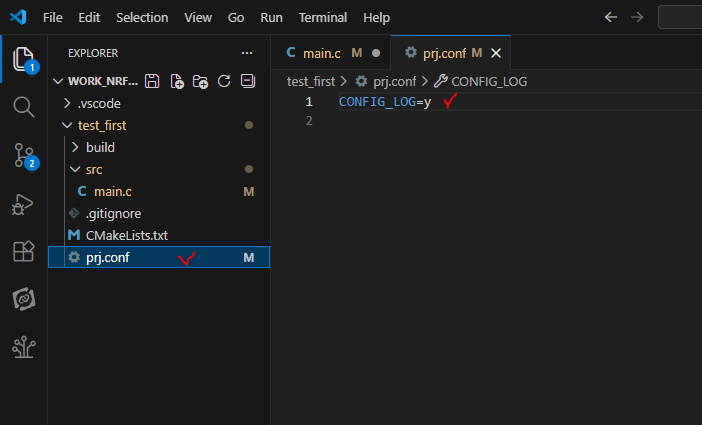702x425 pixels.
Task: Open Explorer more actions ellipsis
Action: point(247,53)
